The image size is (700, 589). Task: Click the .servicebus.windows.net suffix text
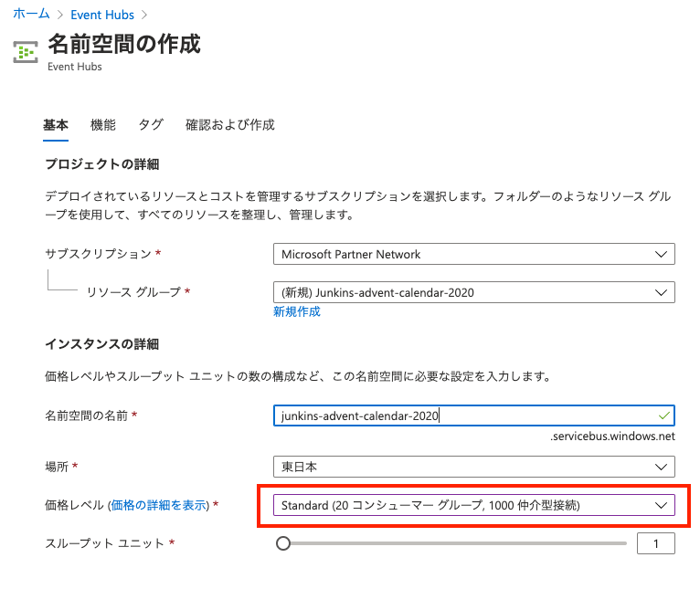point(612,436)
